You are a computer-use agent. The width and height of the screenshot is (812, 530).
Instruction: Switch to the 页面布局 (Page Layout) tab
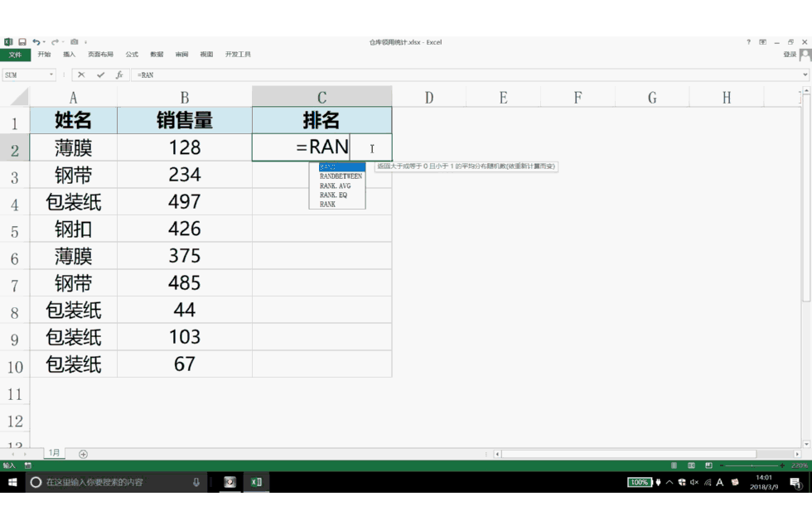[100, 55]
